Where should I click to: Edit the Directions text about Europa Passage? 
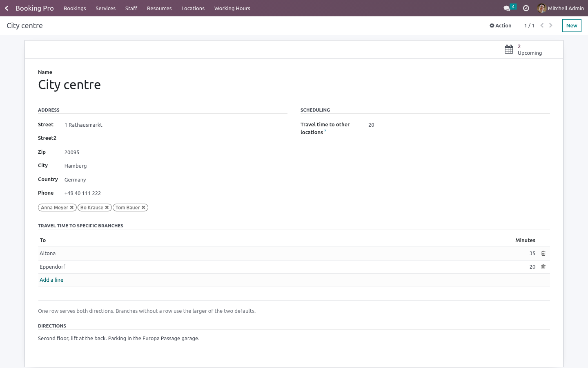coord(294,339)
